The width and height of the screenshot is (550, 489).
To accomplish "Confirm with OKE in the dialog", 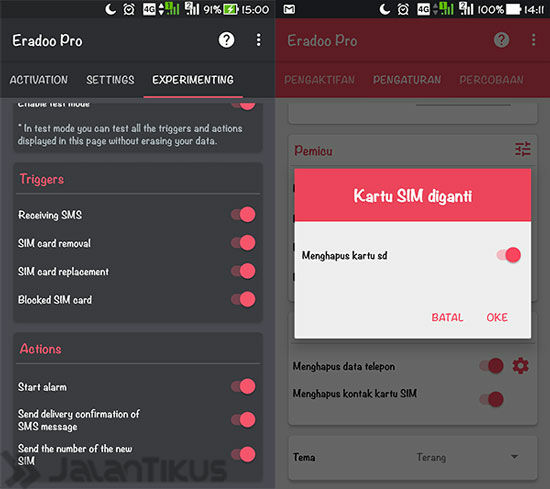I will 497,317.
